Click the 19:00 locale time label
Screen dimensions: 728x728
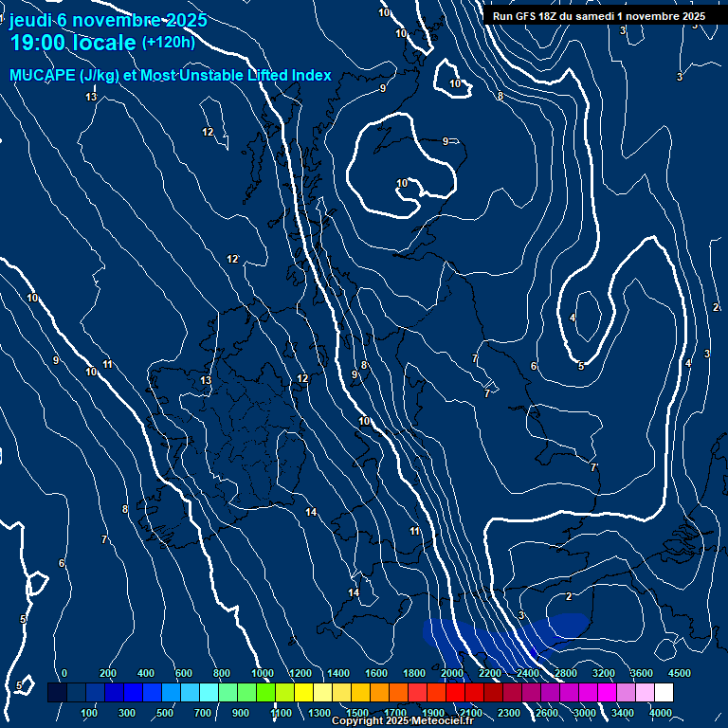pos(73,43)
